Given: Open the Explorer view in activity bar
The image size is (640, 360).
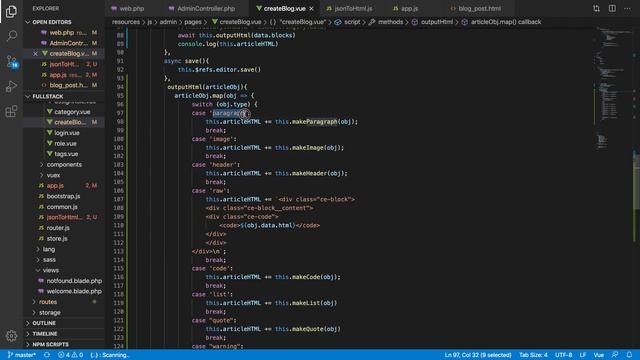Looking at the screenshot, I should click(11, 11).
